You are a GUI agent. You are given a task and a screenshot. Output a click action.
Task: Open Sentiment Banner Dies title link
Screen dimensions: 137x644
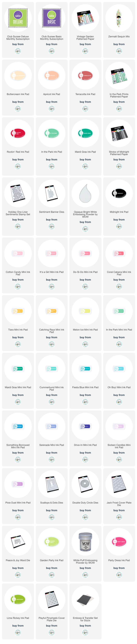coord(51,212)
